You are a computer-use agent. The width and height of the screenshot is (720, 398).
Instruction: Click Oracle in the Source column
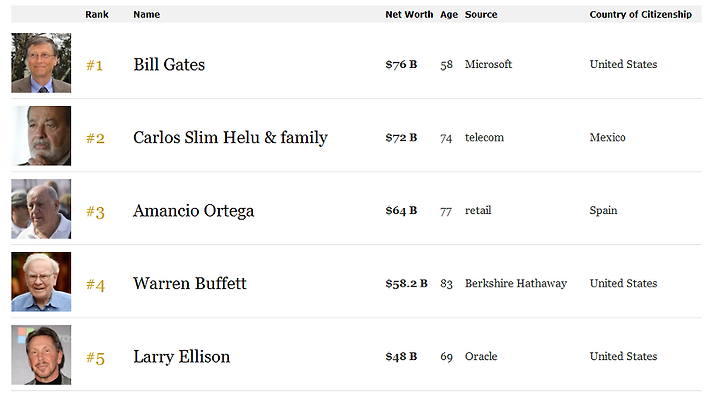481,356
